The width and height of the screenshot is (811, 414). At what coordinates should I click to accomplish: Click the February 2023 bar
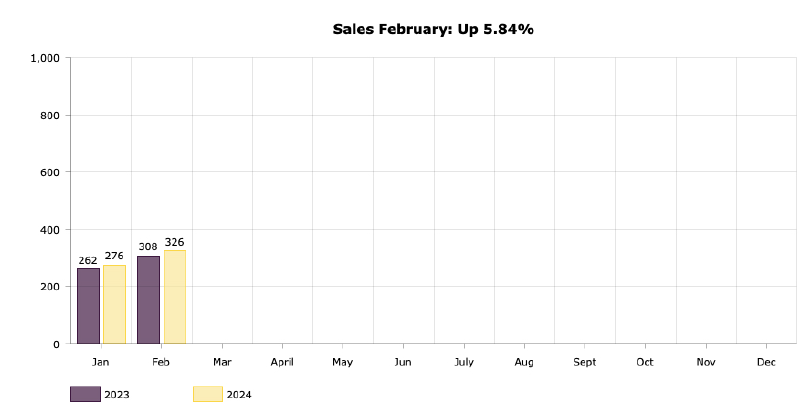click(148, 300)
